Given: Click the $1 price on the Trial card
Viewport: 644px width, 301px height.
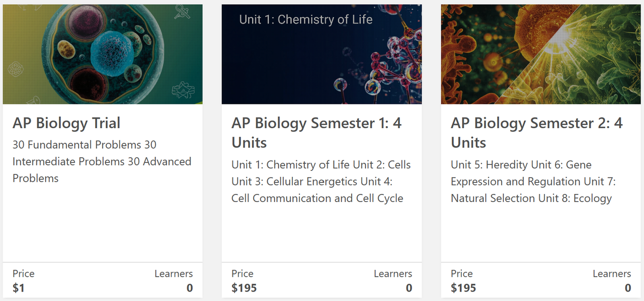Looking at the screenshot, I should [19, 288].
